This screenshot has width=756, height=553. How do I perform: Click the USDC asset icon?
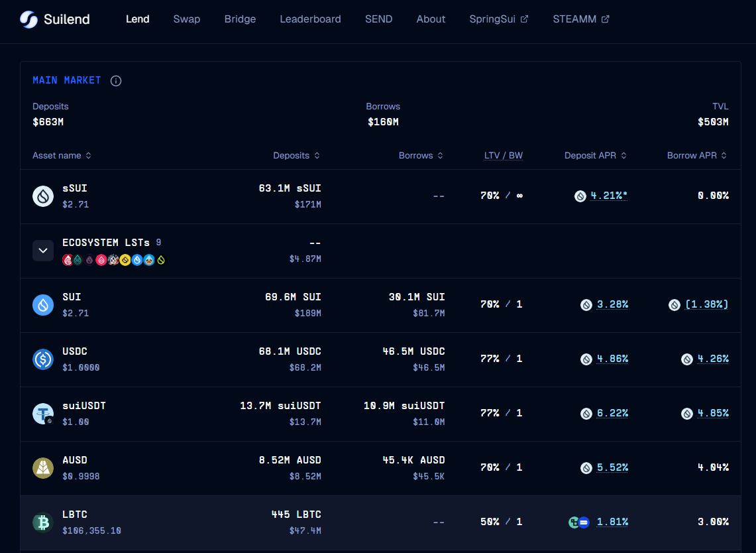click(x=43, y=359)
